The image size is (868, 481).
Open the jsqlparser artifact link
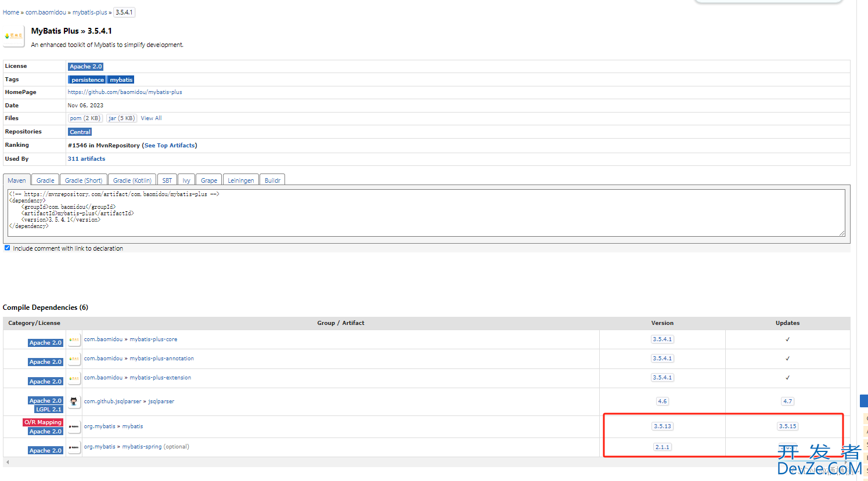[161, 402]
